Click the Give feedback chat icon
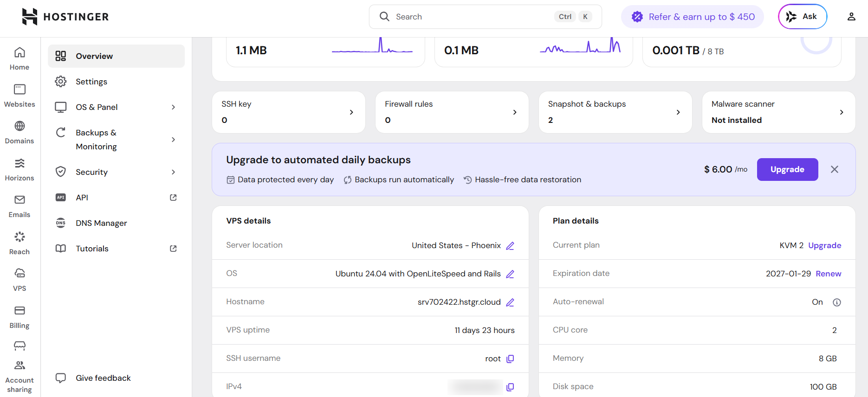This screenshot has width=868, height=397. [x=61, y=378]
